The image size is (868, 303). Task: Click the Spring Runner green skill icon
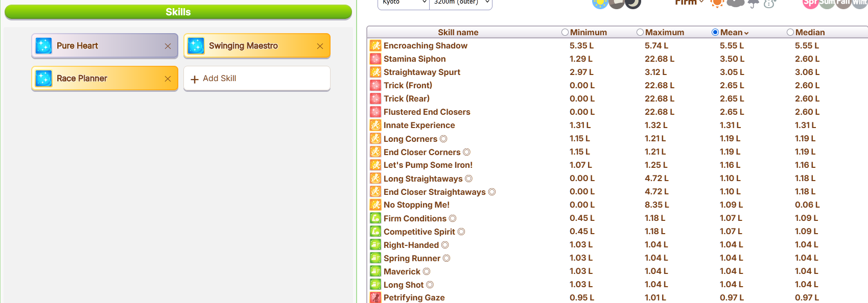pyautogui.click(x=376, y=258)
